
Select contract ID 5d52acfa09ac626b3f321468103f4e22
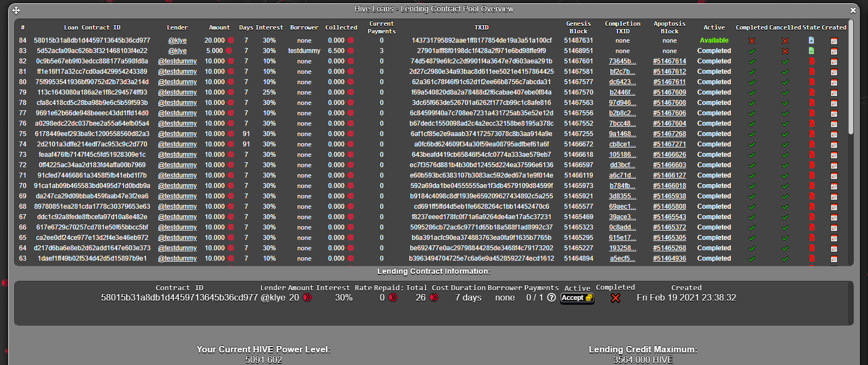(x=92, y=51)
